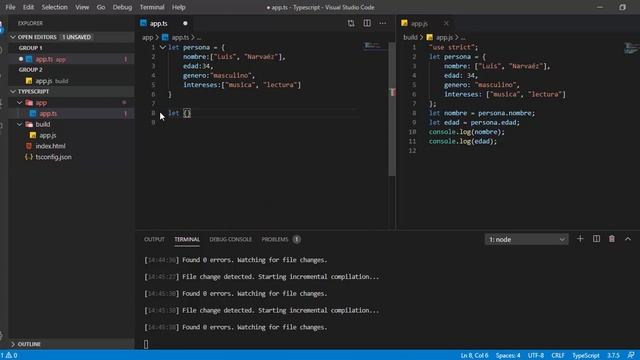Select app.ts in the app folder

tap(71, 113)
